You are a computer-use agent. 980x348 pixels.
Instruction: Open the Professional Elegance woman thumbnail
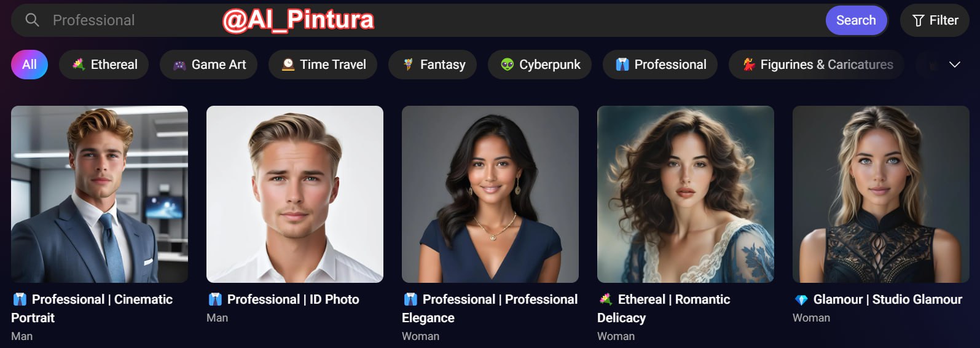(x=490, y=194)
